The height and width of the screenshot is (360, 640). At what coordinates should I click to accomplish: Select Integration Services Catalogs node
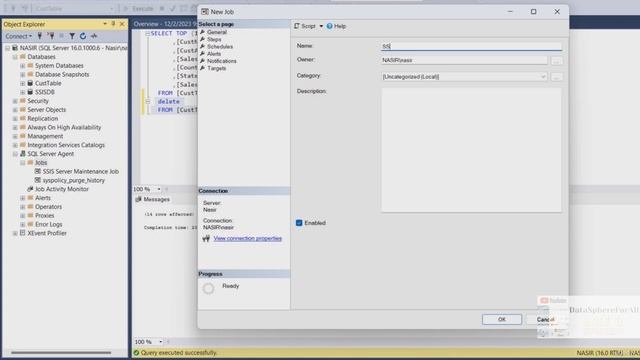66,145
